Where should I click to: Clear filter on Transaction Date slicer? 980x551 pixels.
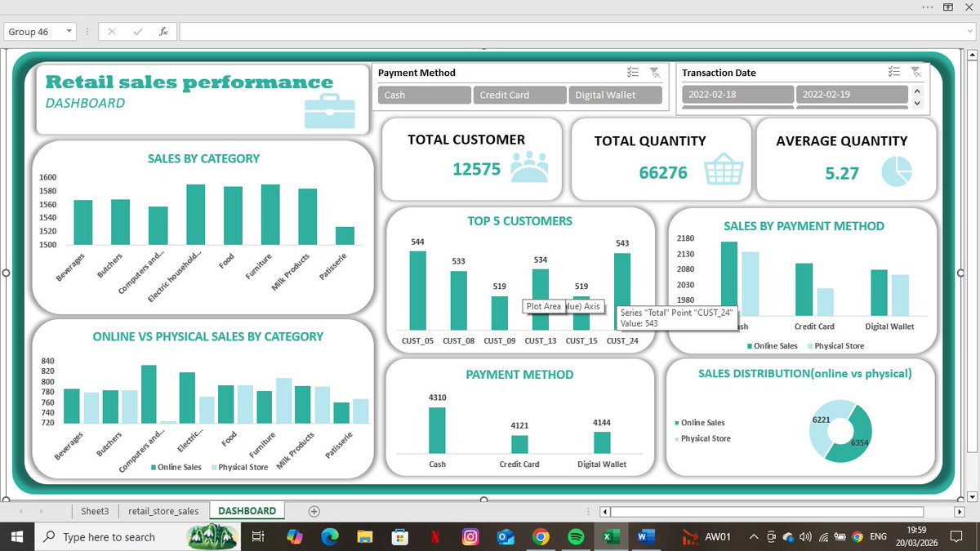916,72
